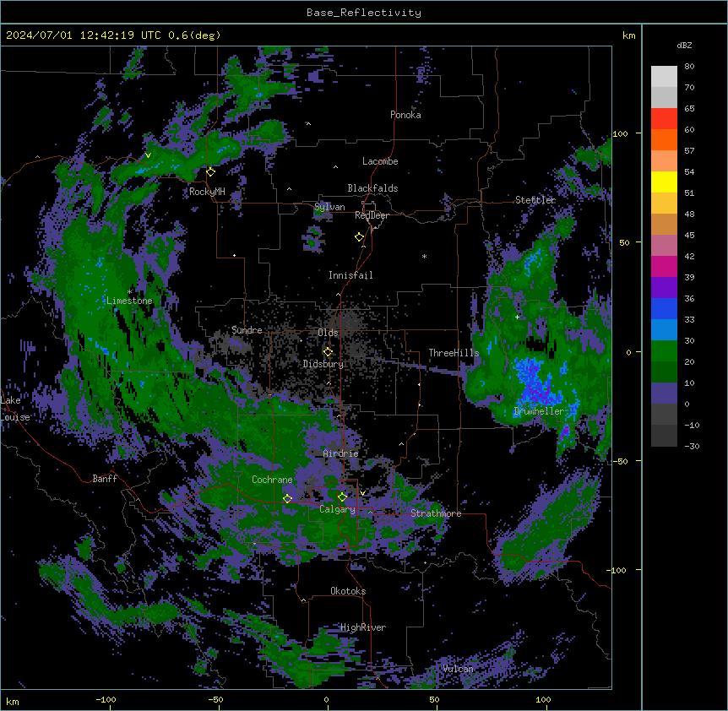The image size is (728, 711).
Task: Click the Olds town label
Action: (328, 333)
